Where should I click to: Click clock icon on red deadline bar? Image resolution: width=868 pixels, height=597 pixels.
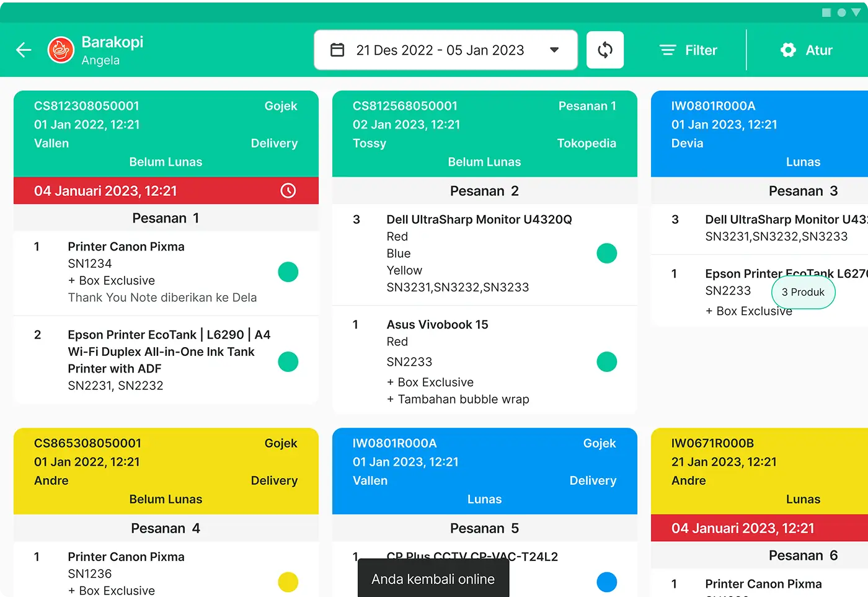tap(288, 191)
